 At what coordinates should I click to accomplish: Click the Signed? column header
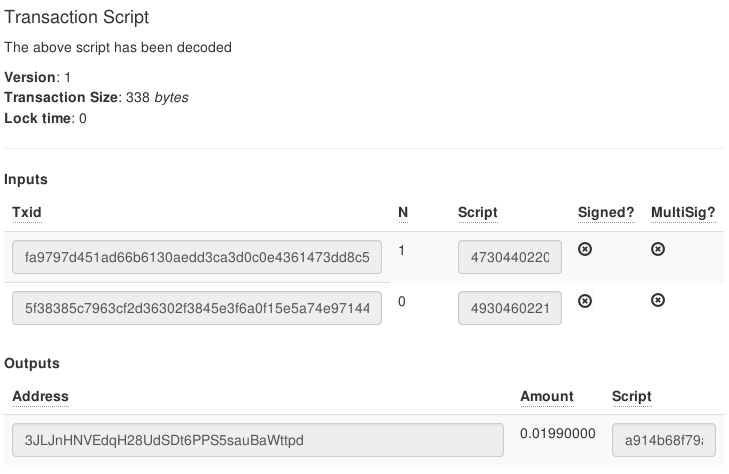tap(606, 213)
